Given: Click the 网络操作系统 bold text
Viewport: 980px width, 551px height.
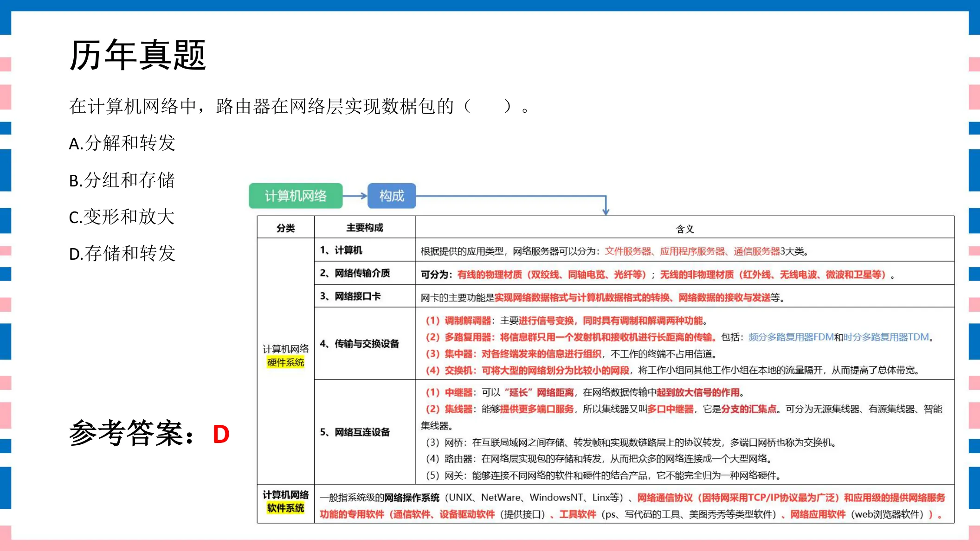Looking at the screenshot, I should tap(412, 498).
